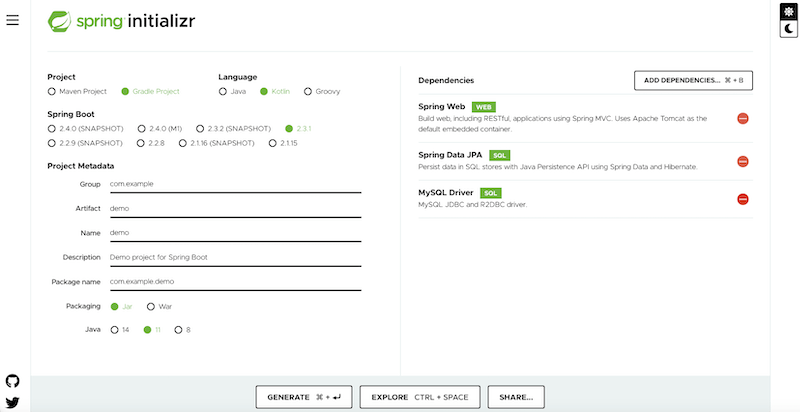Click the MySQL Driver title
The width and height of the screenshot is (800, 412).
(x=446, y=193)
